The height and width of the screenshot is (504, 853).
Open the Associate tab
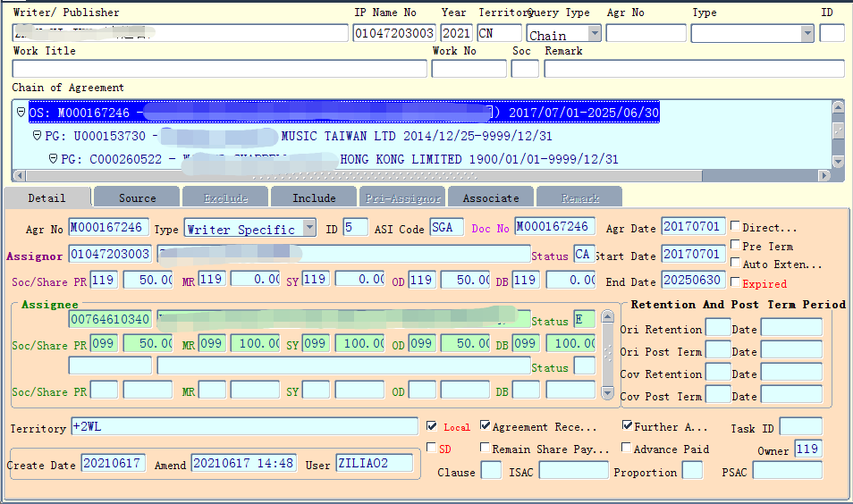491,197
